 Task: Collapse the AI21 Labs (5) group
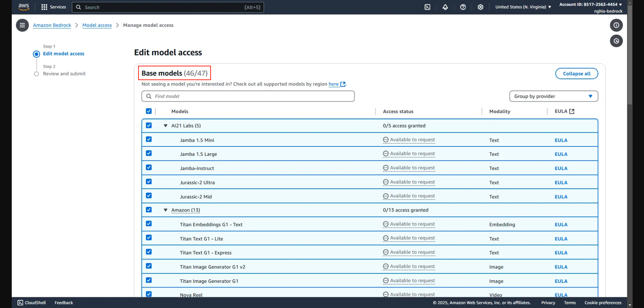[165, 126]
